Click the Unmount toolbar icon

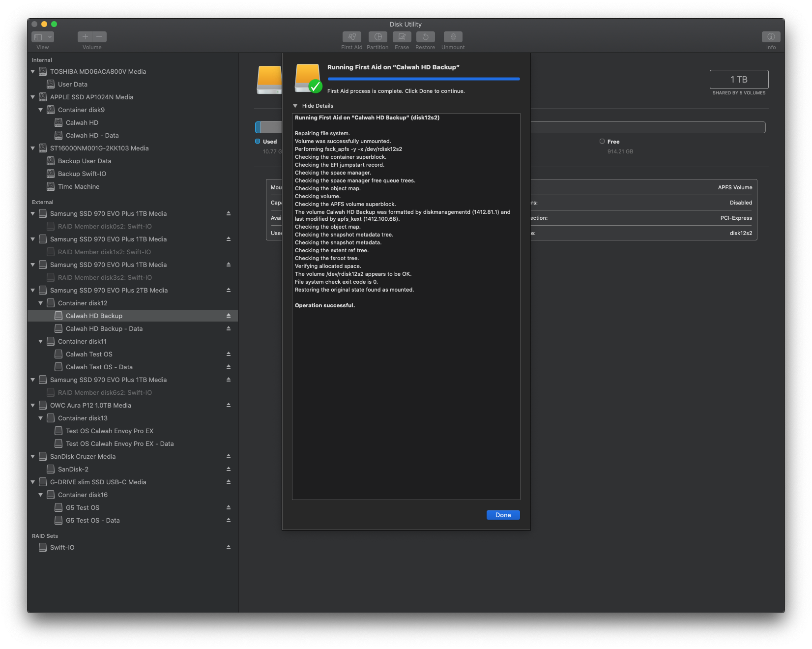[453, 37]
